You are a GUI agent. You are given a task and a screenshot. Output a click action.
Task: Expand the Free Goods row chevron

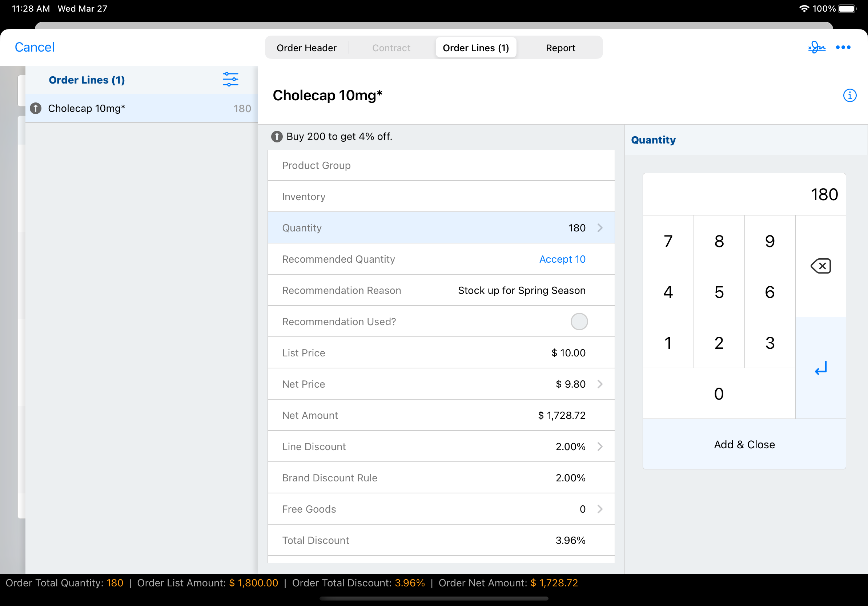(600, 509)
